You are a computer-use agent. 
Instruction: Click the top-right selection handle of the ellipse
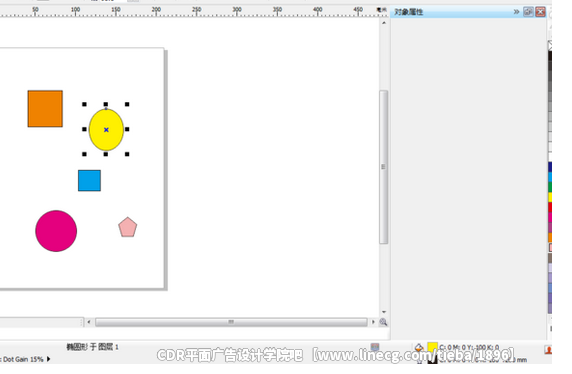point(127,104)
